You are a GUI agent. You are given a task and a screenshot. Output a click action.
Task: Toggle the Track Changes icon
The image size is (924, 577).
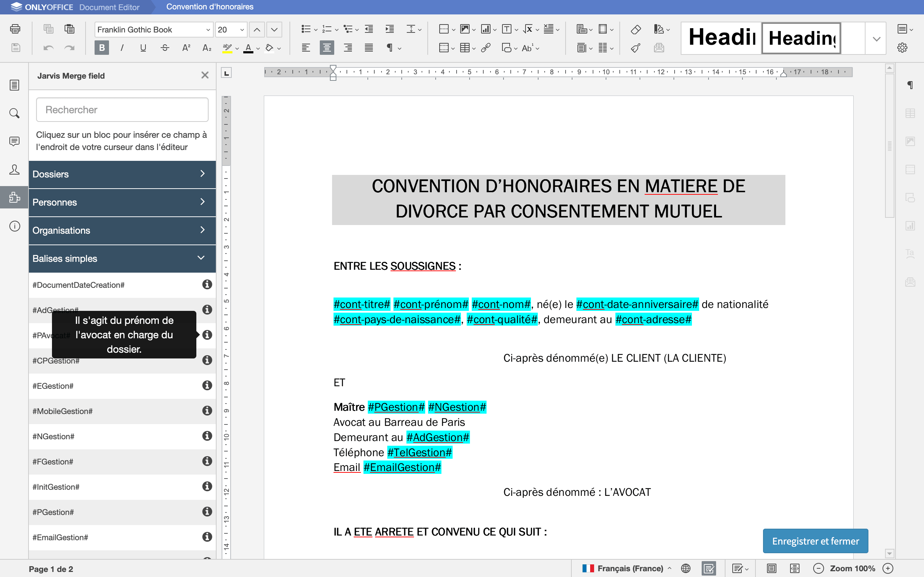click(738, 568)
